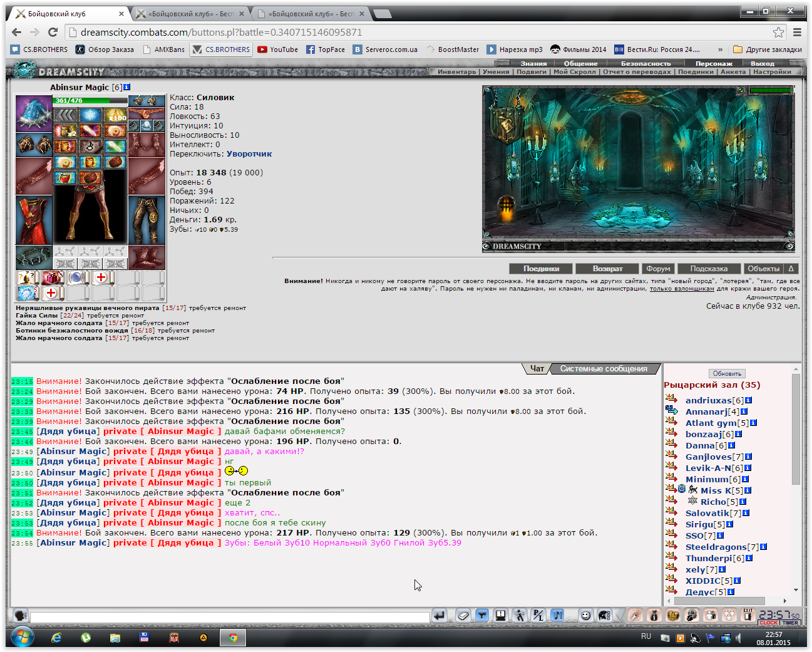812x652 pixels.
Task: Open the Инвентарь submenu link
Action: [x=456, y=71]
